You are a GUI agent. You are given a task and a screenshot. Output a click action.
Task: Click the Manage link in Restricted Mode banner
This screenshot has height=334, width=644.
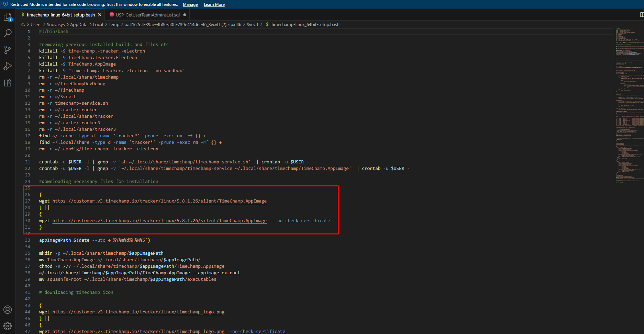click(190, 4)
